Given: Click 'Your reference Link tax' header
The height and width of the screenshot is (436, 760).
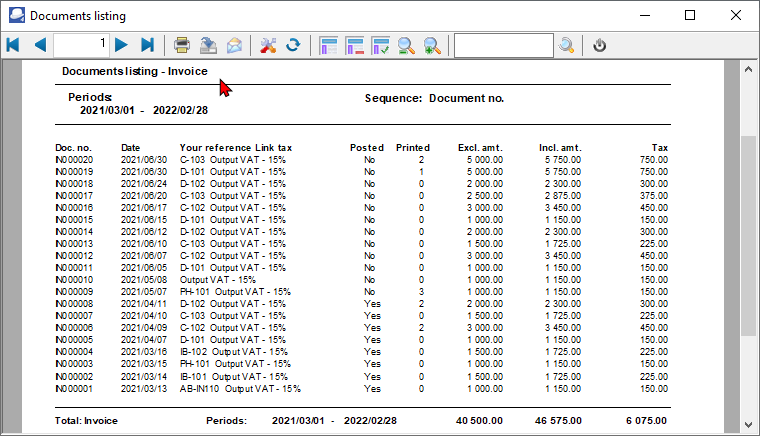Looking at the screenshot, I should 236,148.
